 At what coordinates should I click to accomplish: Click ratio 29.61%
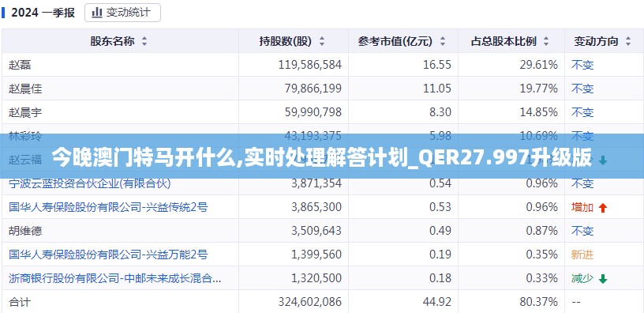click(x=539, y=65)
